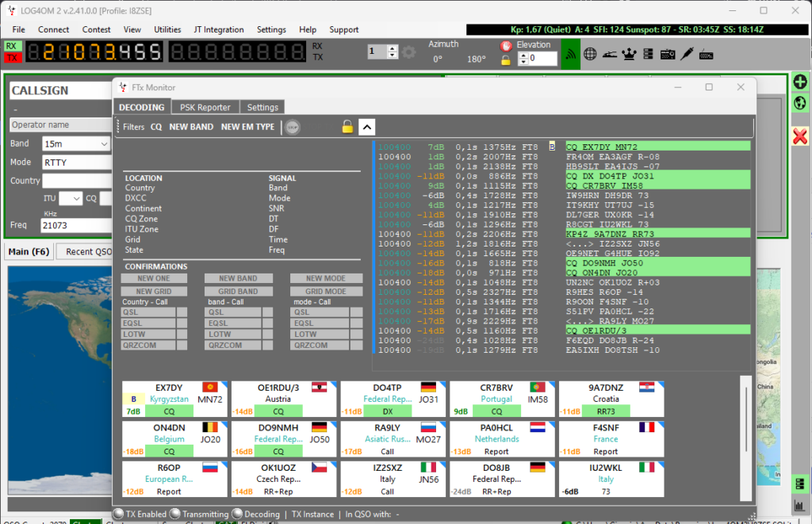Switch to the Settings tab in FTx Monitor
Viewport: 812px width, 524px height.
coord(262,107)
